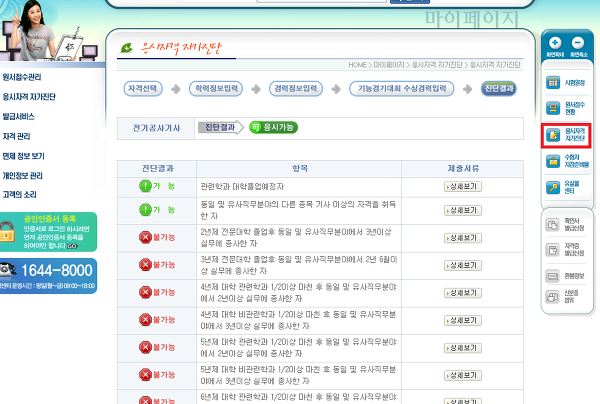Click 상세보기 for 관련학과 대학졸업예정자

(463, 186)
